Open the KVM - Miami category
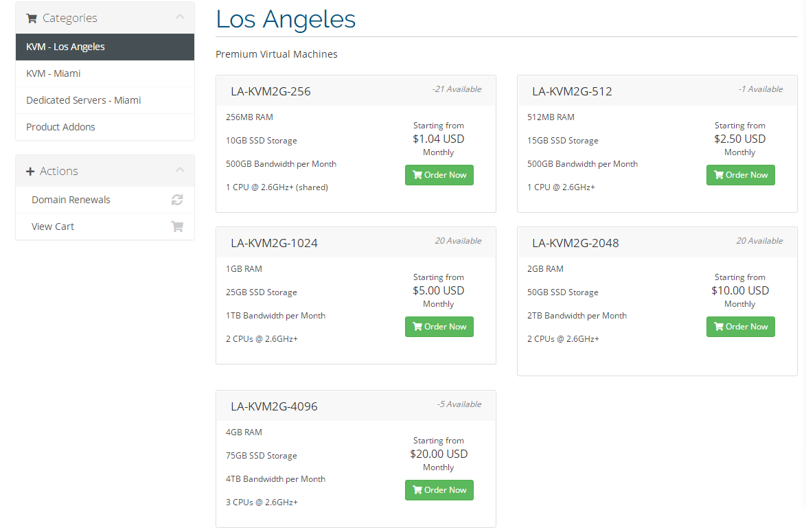806x532 pixels. [x=54, y=73]
